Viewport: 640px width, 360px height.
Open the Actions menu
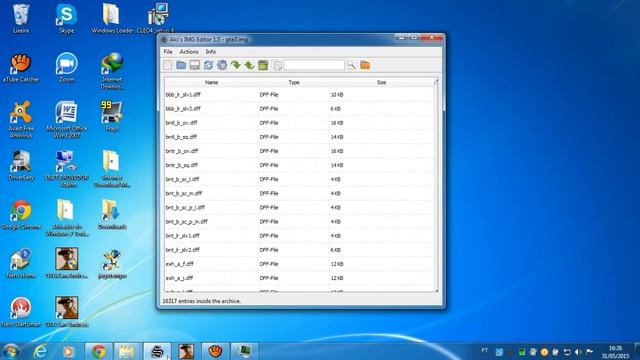pyautogui.click(x=189, y=52)
